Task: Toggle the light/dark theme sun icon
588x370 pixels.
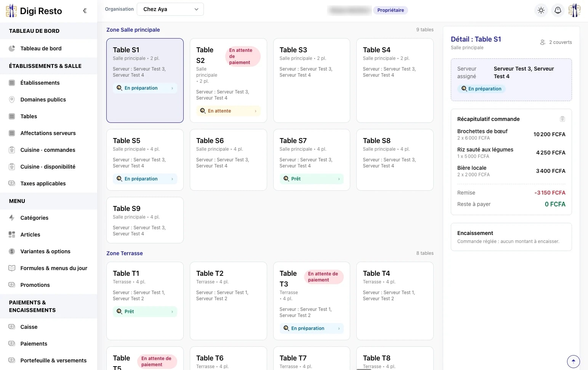Action: pyautogui.click(x=541, y=10)
